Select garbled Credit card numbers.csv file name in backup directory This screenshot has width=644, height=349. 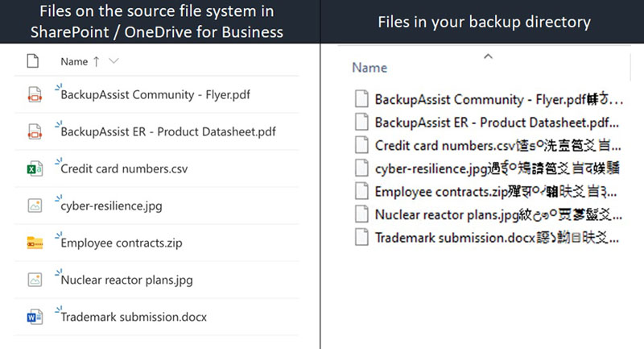(x=498, y=146)
